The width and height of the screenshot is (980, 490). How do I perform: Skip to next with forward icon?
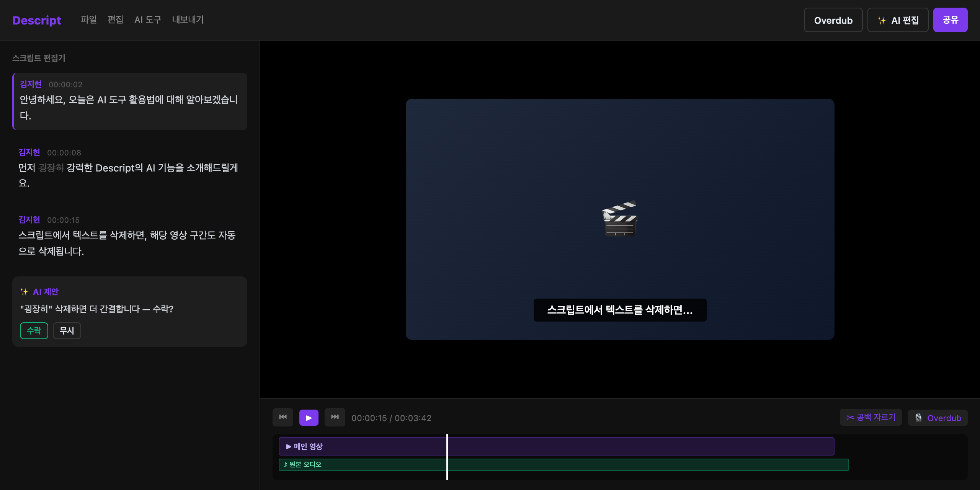point(335,417)
